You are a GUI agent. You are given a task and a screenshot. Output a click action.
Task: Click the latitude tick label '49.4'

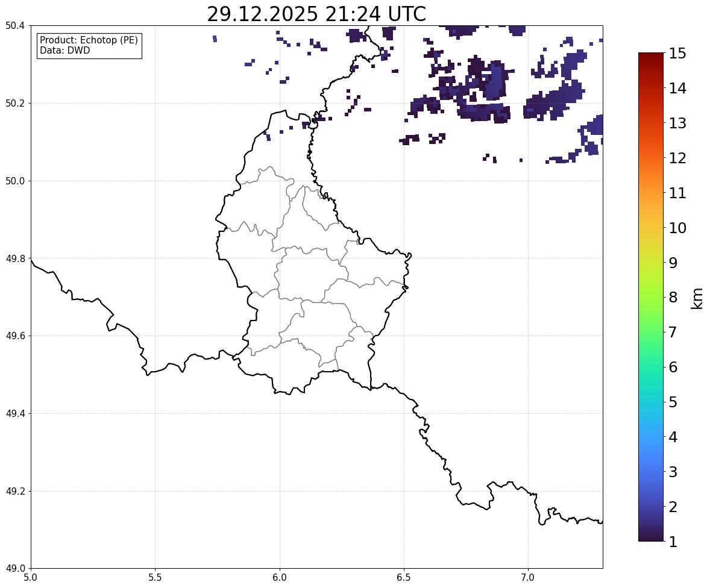click(15, 414)
